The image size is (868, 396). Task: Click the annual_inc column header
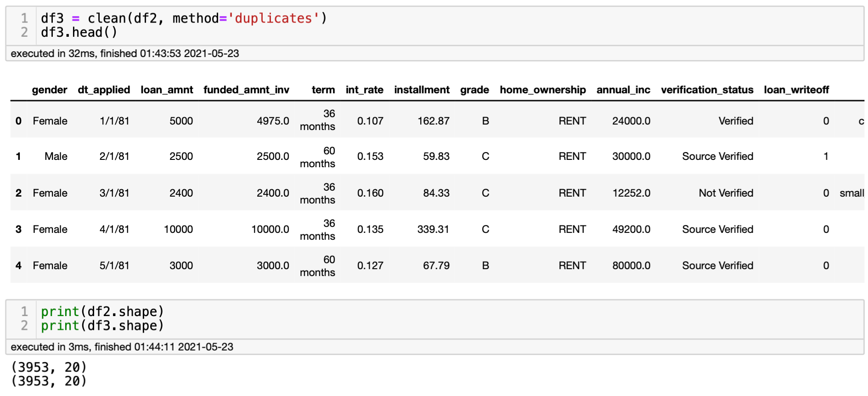pyautogui.click(x=623, y=90)
